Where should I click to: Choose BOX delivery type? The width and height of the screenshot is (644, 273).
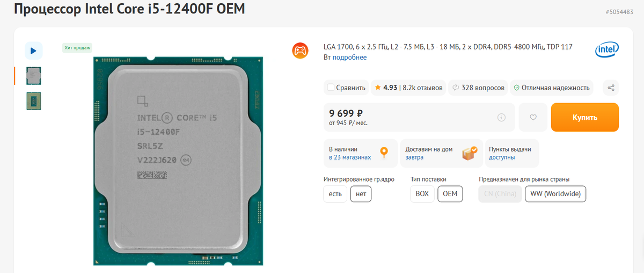pyautogui.click(x=422, y=193)
